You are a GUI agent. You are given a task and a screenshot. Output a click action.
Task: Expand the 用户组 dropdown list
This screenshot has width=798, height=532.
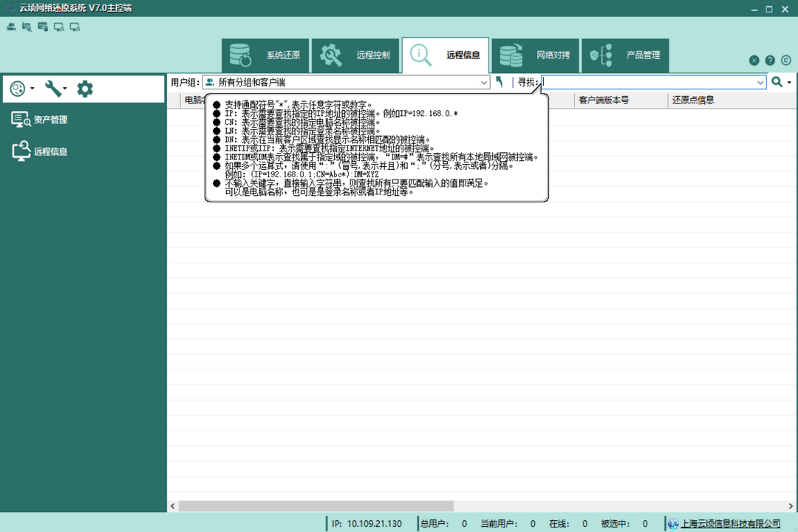click(x=484, y=83)
